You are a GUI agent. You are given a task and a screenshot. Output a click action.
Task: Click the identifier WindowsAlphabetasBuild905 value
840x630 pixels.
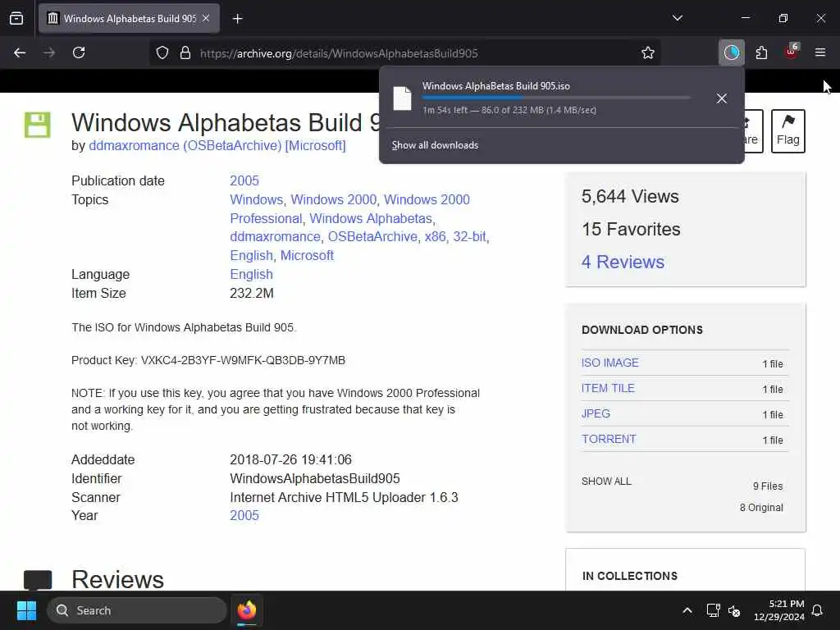tap(315, 478)
